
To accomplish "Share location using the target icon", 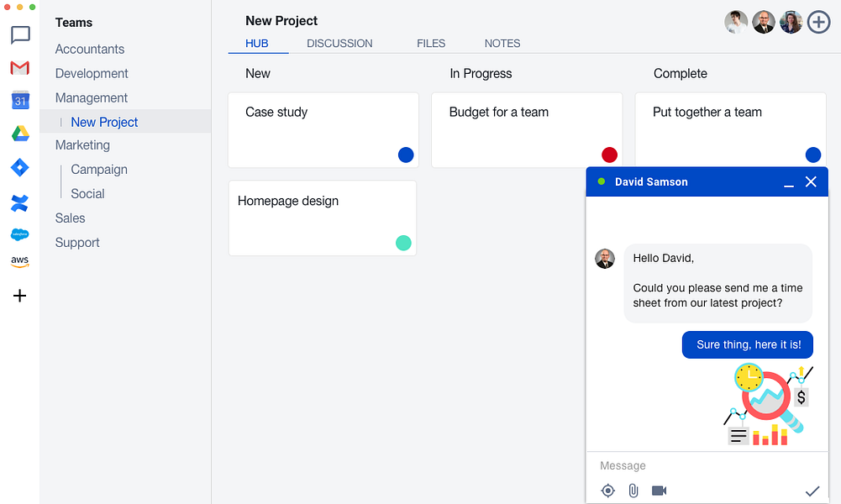I will pyautogui.click(x=607, y=491).
